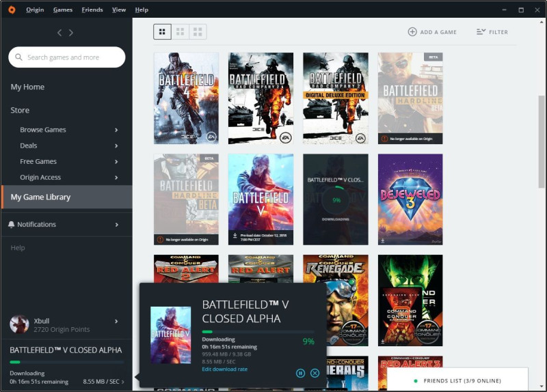Expand the Notifications flyout
547x392 pixels.
coord(116,225)
